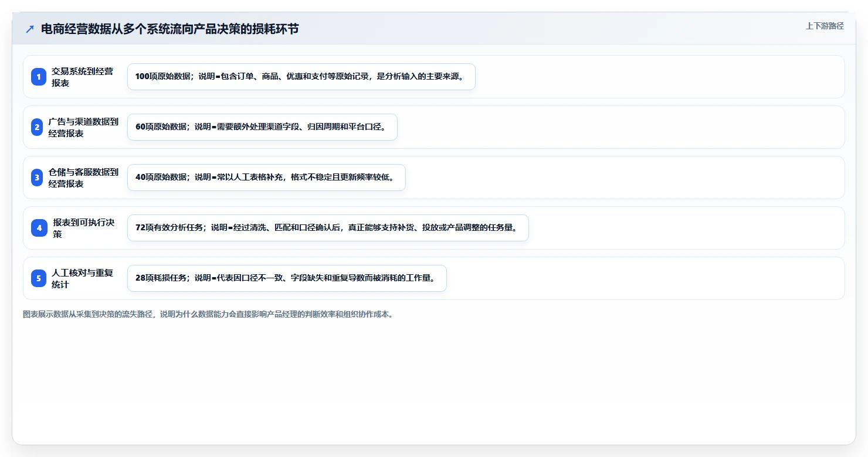Screen dimensions: 868x457
Task: Click the step 2 number badge
Action: click(x=37, y=127)
